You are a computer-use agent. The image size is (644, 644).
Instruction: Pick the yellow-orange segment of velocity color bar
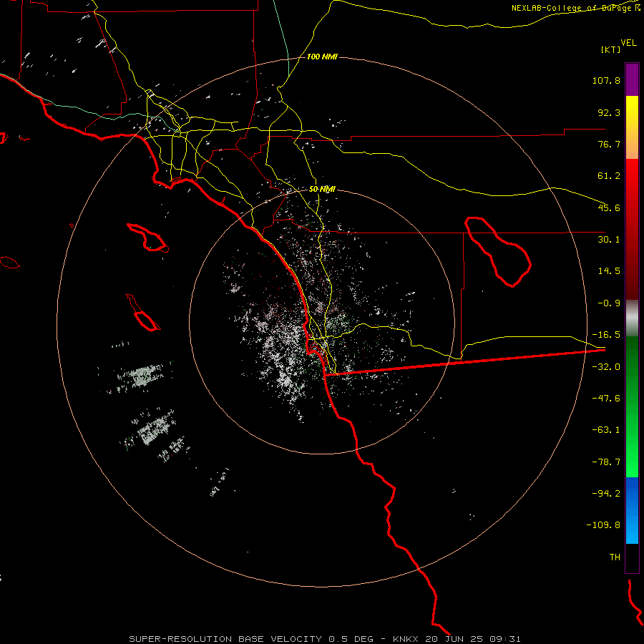632,127
